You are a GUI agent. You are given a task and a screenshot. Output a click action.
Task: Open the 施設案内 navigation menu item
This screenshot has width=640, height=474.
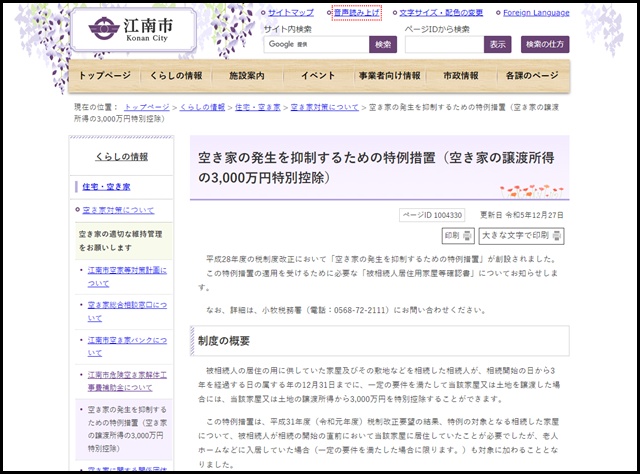point(247,76)
